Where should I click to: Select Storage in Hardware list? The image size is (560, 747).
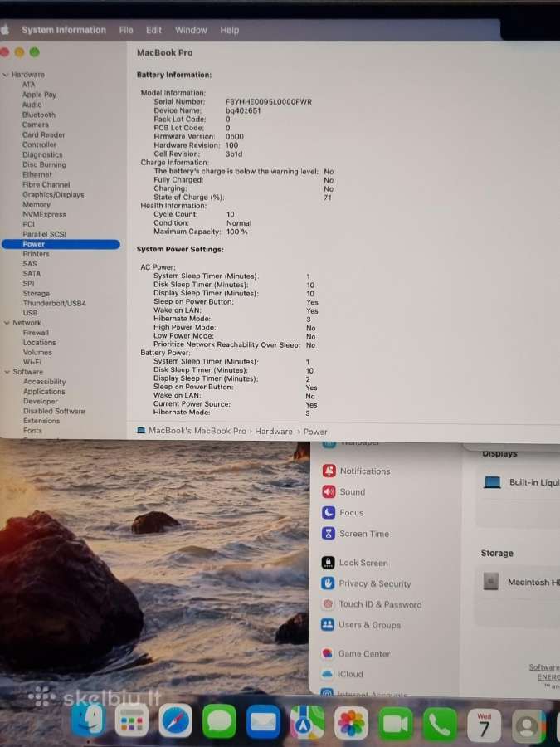(37, 294)
